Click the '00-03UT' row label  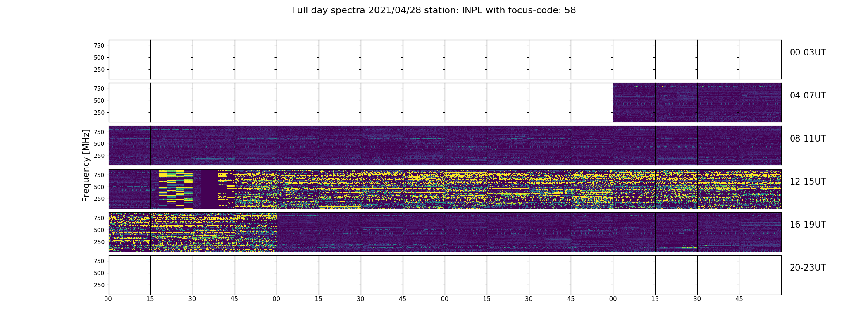[x=808, y=53]
